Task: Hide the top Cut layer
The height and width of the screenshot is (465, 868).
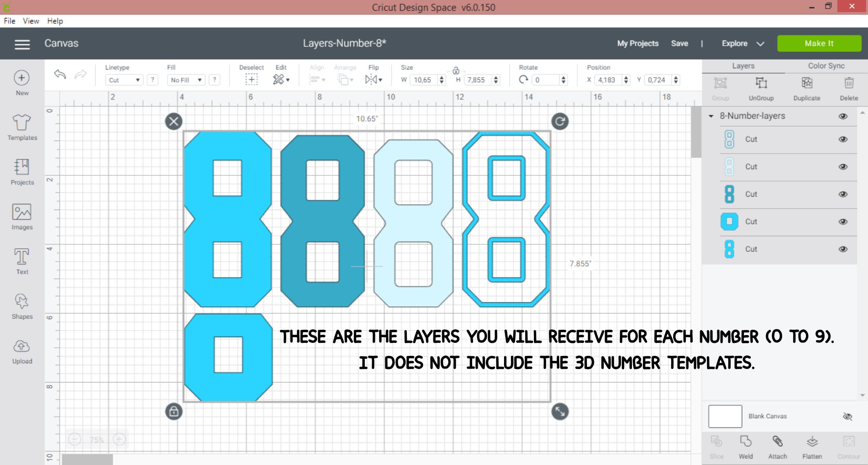Action: [x=843, y=139]
